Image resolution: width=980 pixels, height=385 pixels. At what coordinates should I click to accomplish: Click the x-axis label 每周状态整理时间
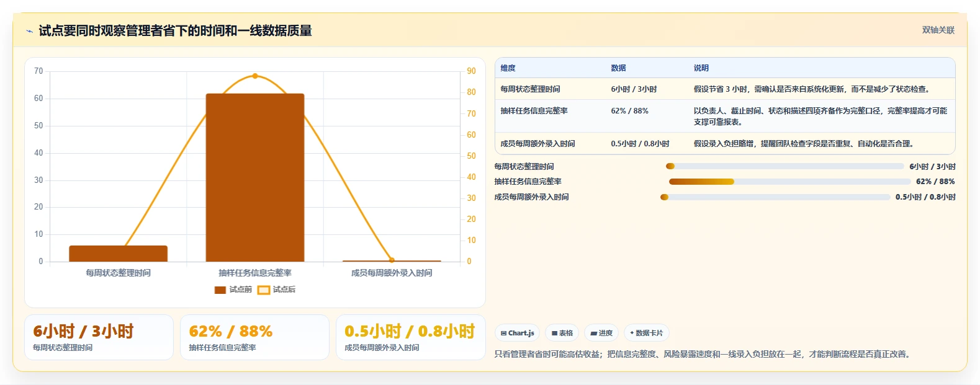[x=118, y=273]
